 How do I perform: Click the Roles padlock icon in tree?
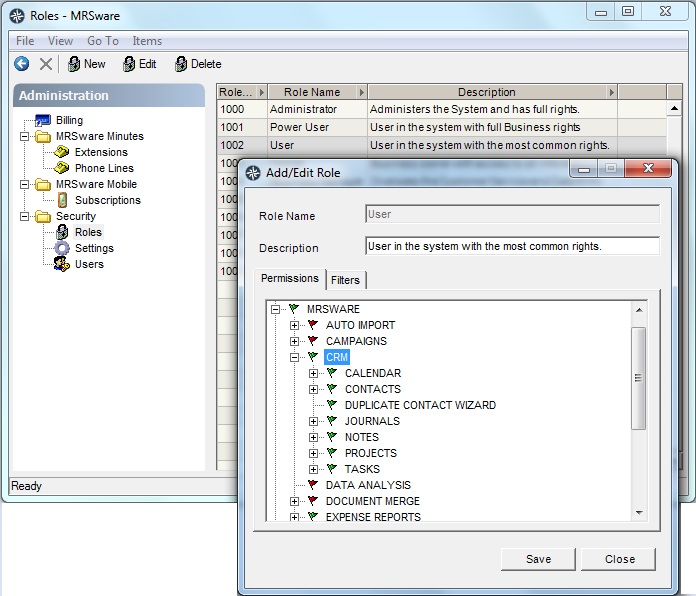click(x=62, y=232)
